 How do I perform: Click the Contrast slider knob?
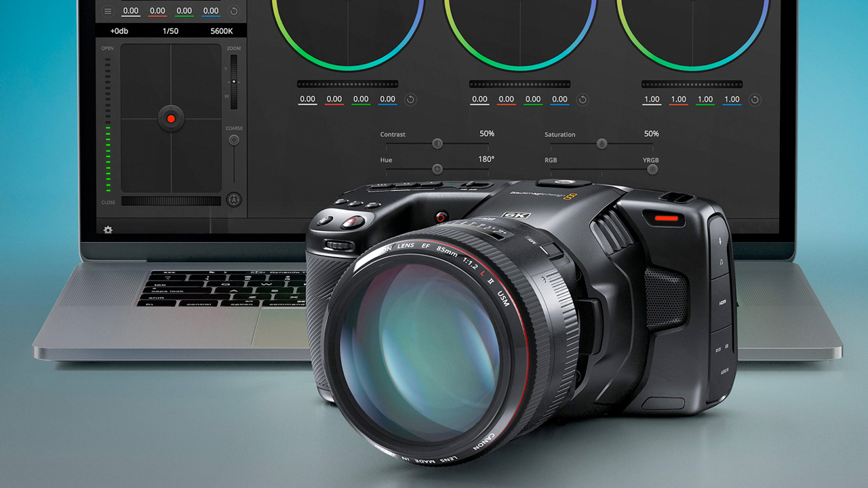click(x=437, y=144)
